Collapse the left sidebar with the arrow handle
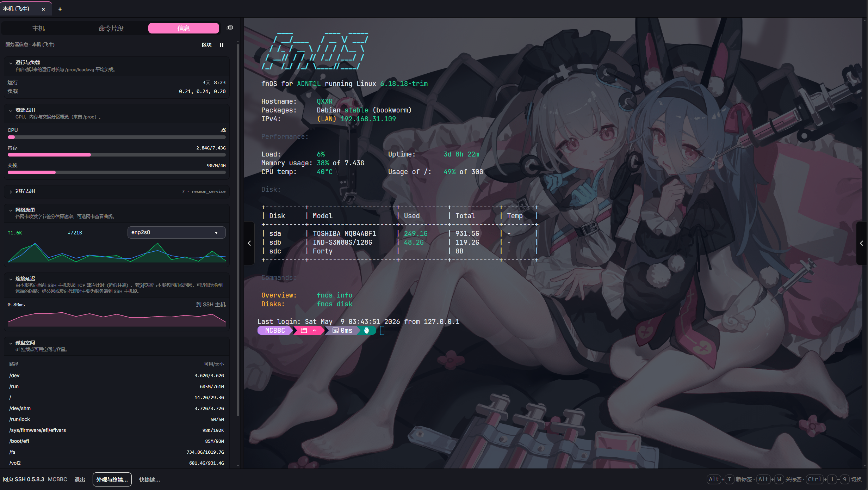The width and height of the screenshot is (868, 490). click(x=249, y=243)
